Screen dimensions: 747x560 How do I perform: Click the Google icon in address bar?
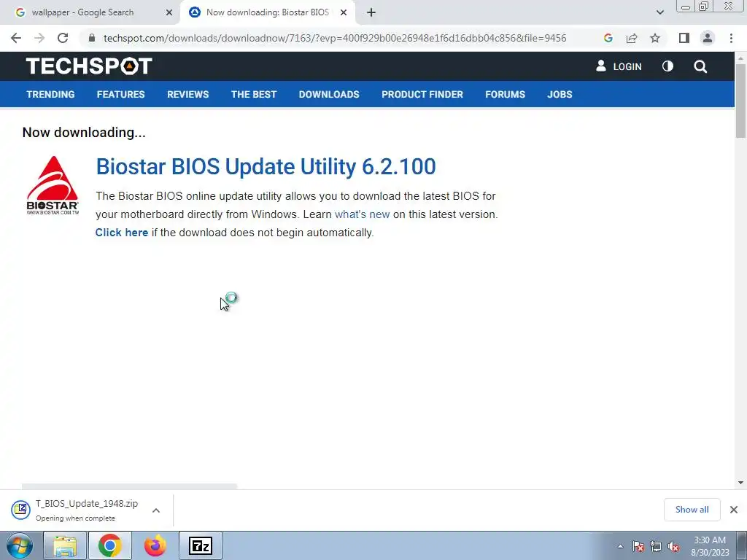(608, 38)
